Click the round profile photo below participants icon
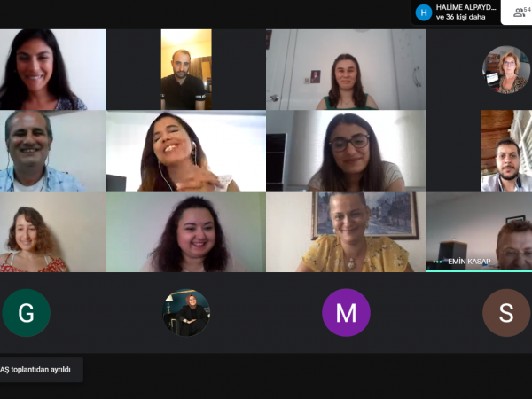This screenshot has width=532, height=399. click(506, 69)
